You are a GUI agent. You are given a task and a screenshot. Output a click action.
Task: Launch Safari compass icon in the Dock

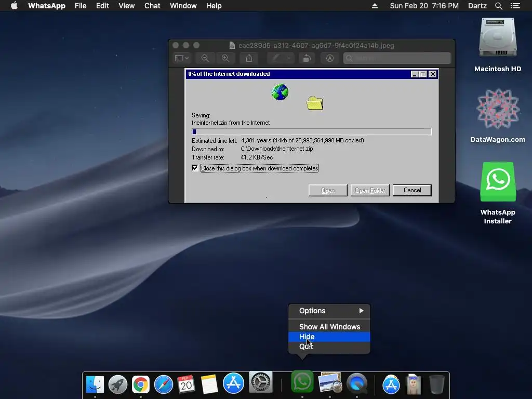(164, 384)
